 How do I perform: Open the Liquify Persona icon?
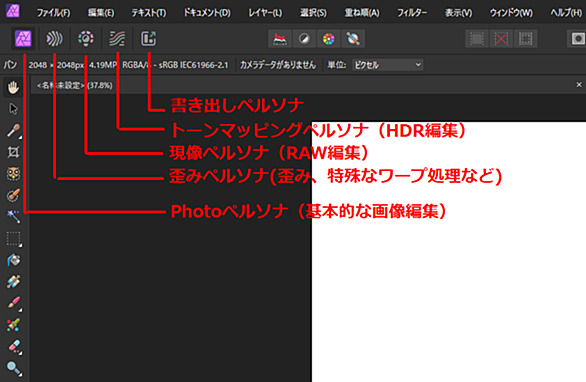(x=54, y=38)
